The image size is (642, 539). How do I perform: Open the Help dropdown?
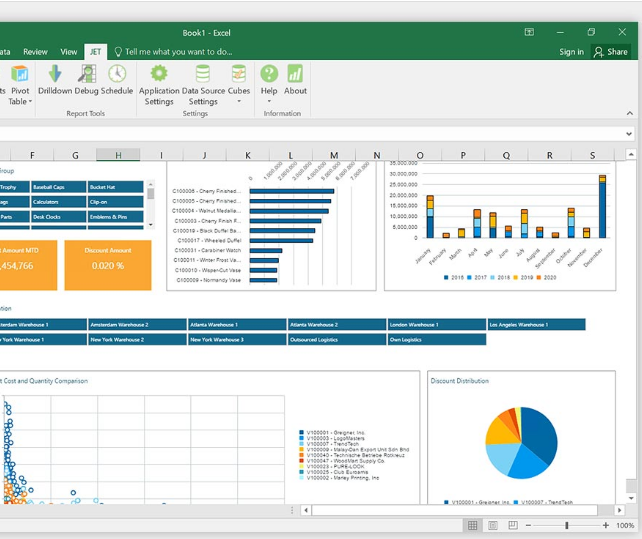269,91
